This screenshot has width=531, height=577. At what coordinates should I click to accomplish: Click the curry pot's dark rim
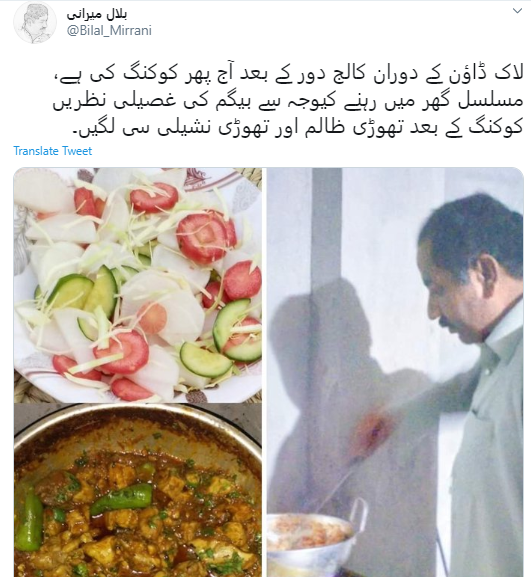[x=138, y=418]
